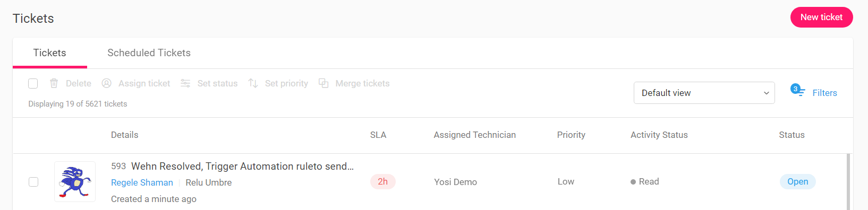Switch to the Scheduled Tickets tab
Viewport: 868px width, 210px height.
click(149, 52)
